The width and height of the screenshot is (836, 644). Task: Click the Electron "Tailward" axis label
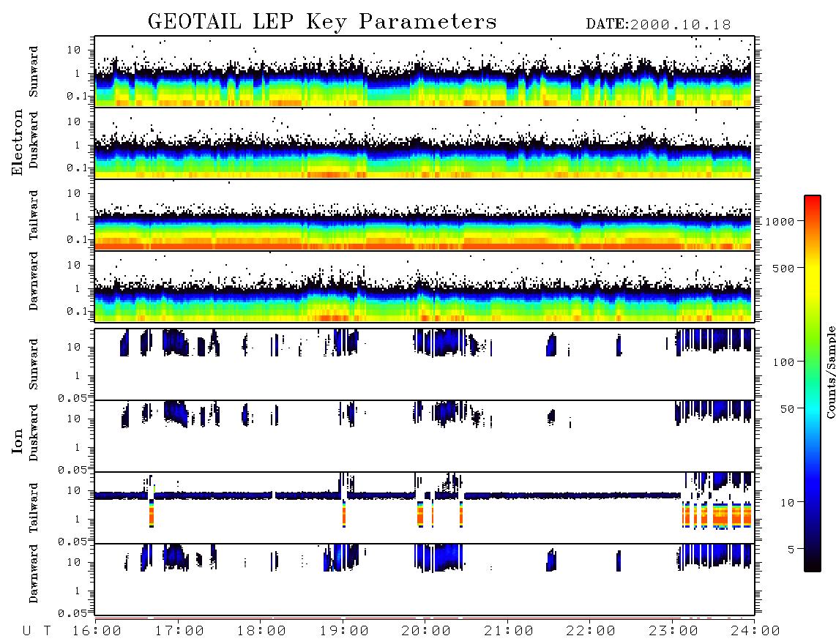(x=34, y=215)
